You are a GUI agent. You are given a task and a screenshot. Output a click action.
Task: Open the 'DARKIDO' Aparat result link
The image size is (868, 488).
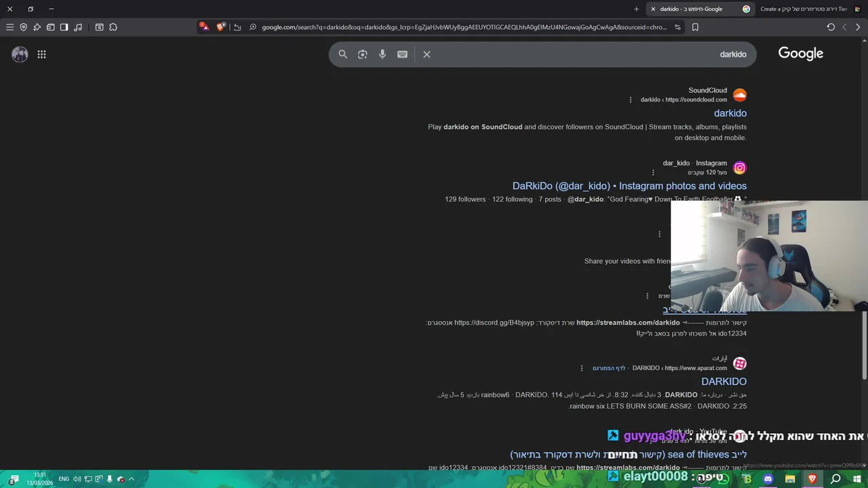[x=724, y=382]
